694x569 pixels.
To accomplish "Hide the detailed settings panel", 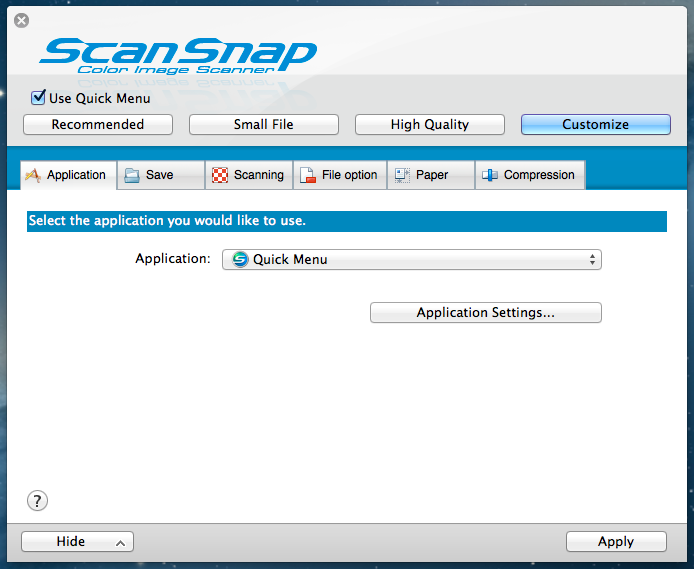I will point(77,542).
